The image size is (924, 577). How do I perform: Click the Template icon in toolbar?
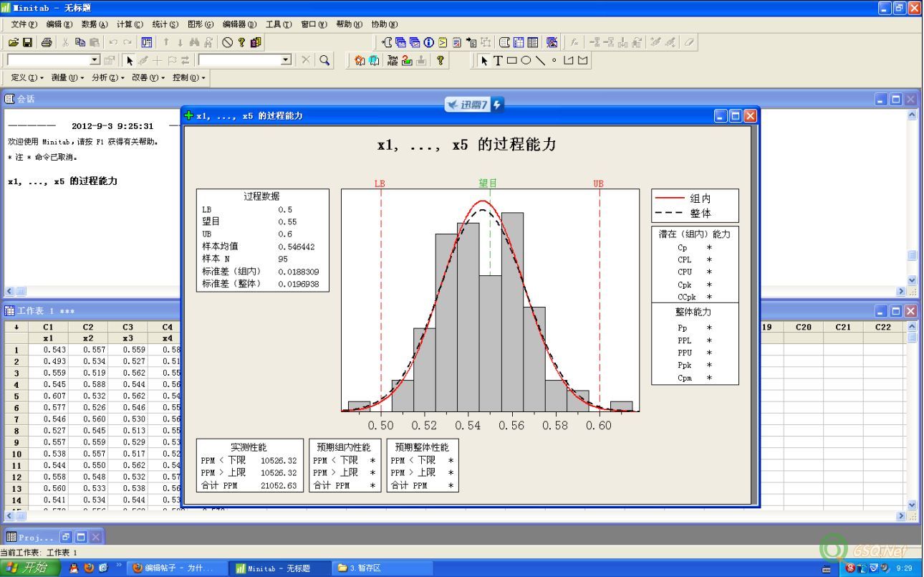(x=393, y=61)
